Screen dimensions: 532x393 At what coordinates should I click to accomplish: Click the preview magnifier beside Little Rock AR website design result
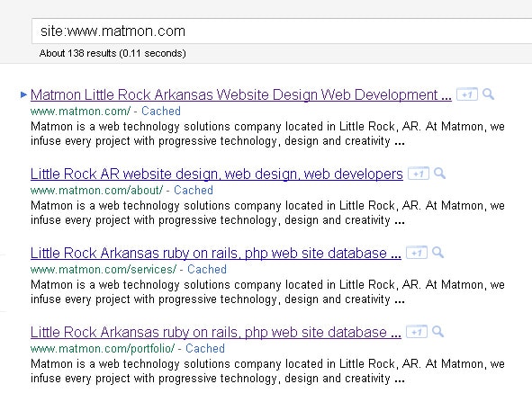439,174
